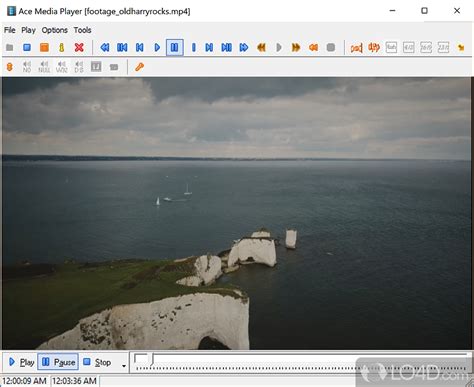Select the NO audio output icon

[x=27, y=67]
